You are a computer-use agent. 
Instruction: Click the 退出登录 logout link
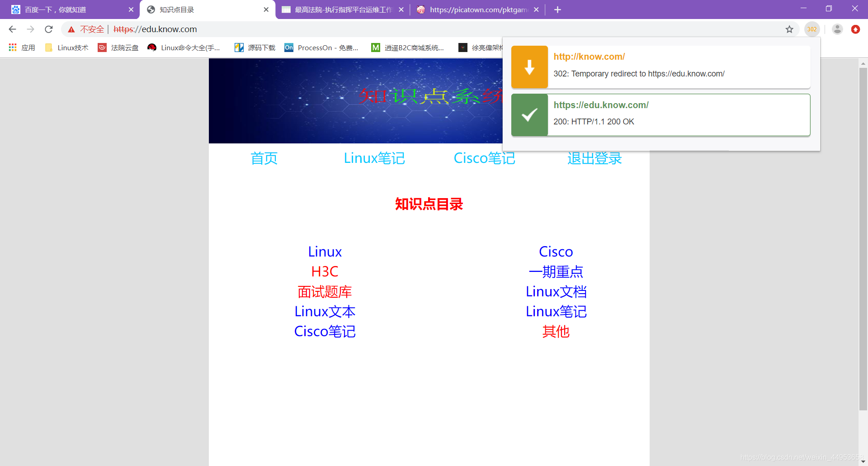594,158
